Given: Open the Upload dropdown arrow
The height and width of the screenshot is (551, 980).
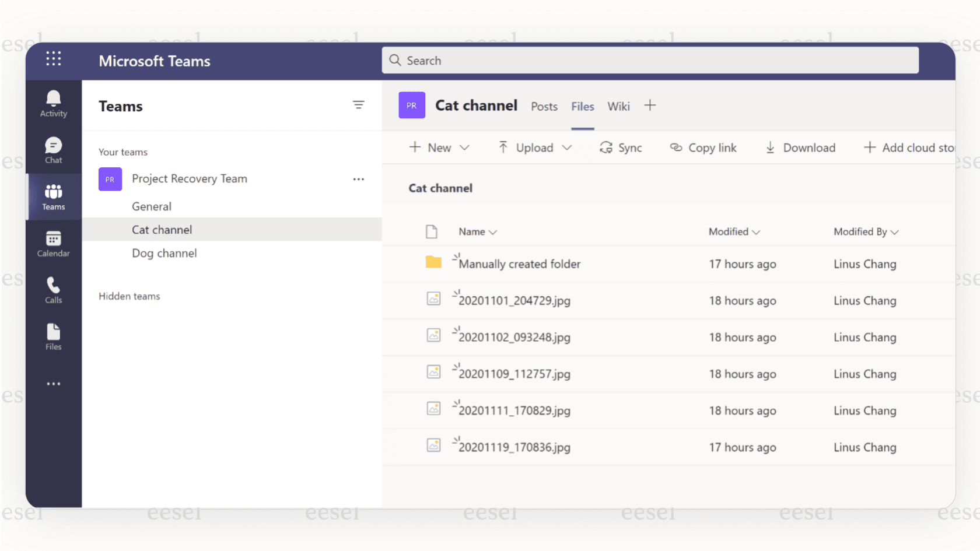Looking at the screenshot, I should [x=567, y=148].
